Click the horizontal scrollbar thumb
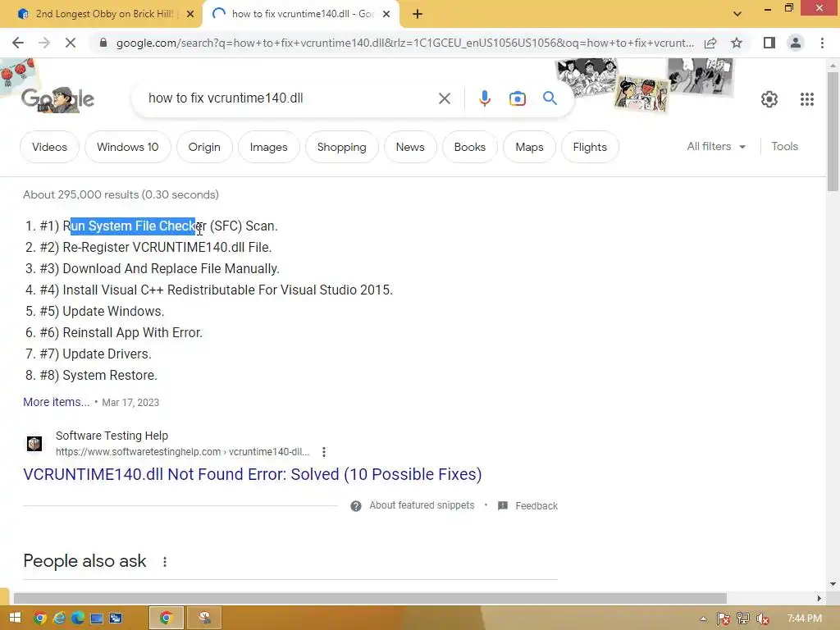Viewport: 840px width, 630px height. tap(370, 598)
